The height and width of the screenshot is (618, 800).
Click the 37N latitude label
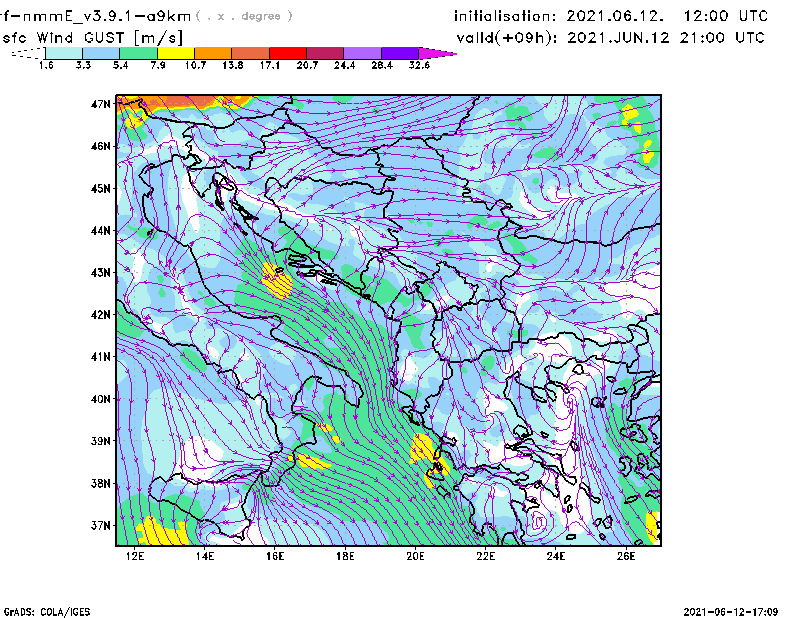pyautogui.click(x=100, y=525)
